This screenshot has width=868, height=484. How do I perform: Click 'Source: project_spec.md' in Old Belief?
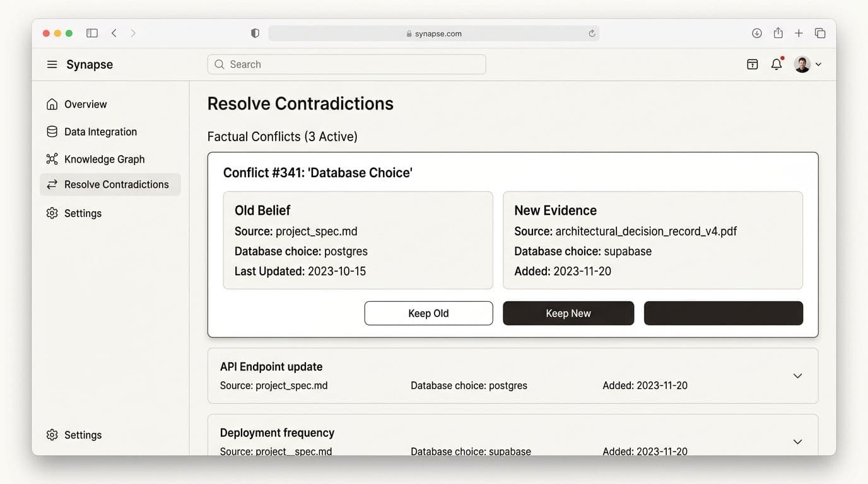pos(296,231)
